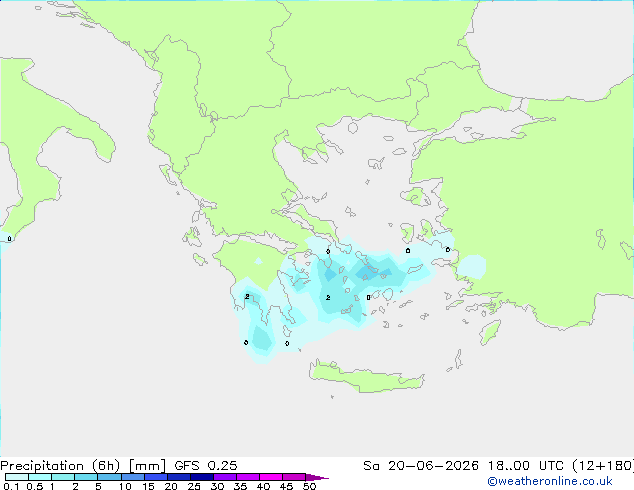634x490 pixels.
Task: Click the 15–20 mm legend swatch
Action: coord(155,477)
